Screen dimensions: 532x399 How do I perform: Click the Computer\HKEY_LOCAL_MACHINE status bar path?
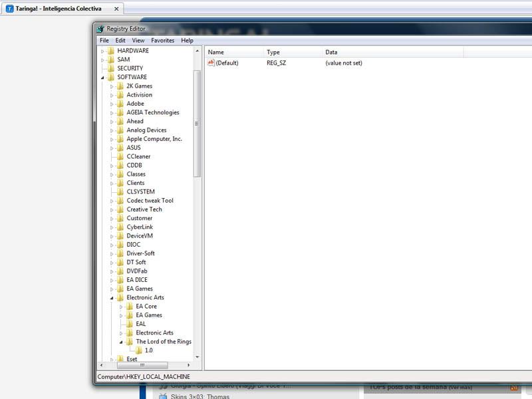[144, 377]
